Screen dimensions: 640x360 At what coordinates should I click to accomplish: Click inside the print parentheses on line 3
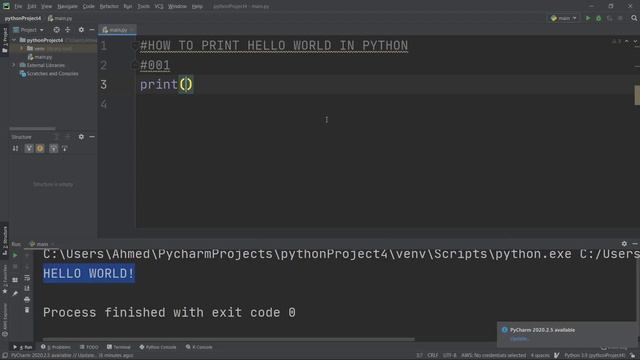186,84
